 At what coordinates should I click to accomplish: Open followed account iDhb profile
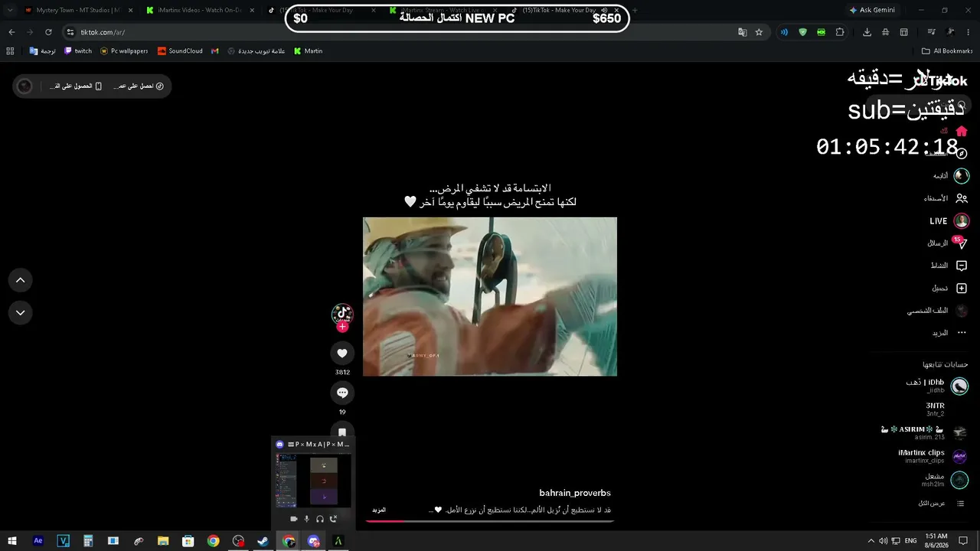click(937, 386)
